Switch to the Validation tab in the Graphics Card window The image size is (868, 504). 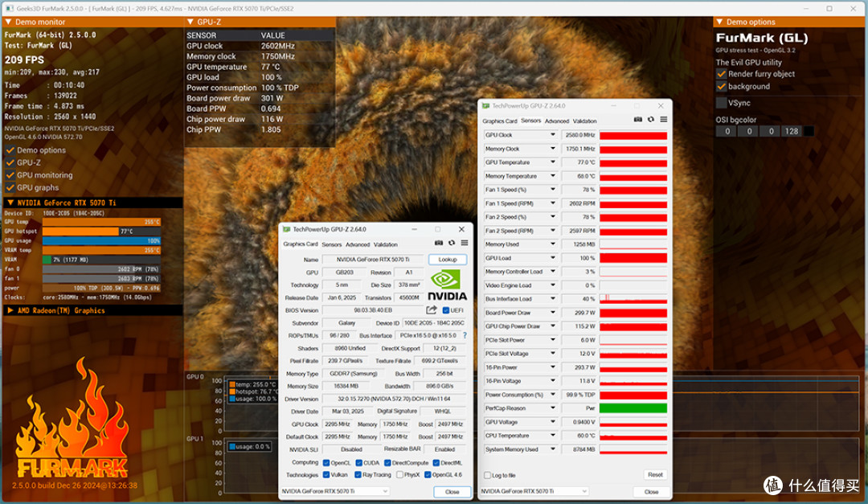click(x=385, y=244)
